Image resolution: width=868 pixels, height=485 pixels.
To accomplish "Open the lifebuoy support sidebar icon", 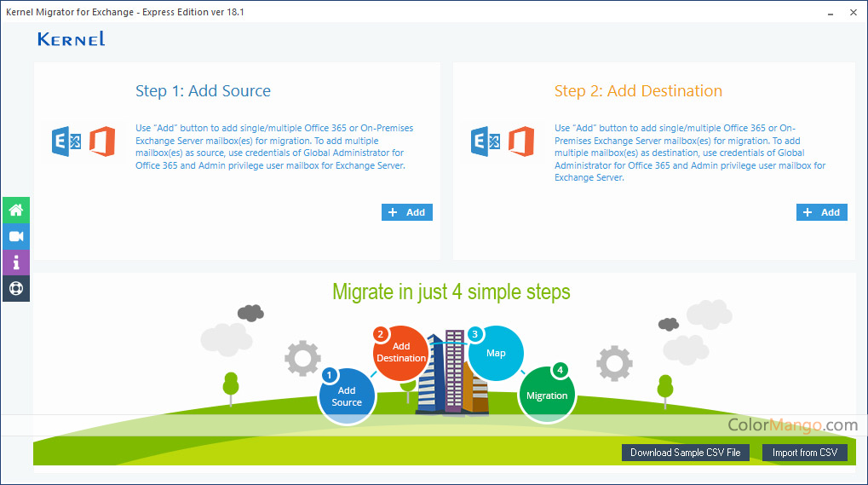I will (15, 288).
